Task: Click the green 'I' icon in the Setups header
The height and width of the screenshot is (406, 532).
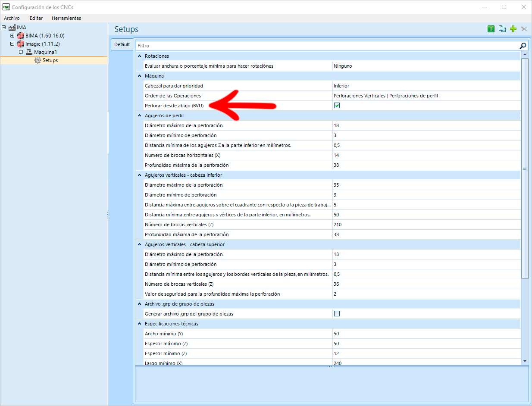Action: pyautogui.click(x=491, y=29)
